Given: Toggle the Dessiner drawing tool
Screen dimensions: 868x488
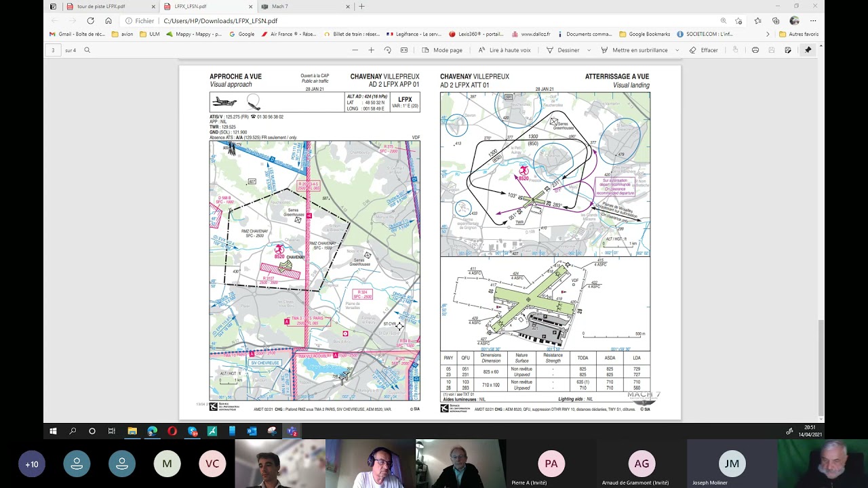Looking at the screenshot, I should 563,50.
